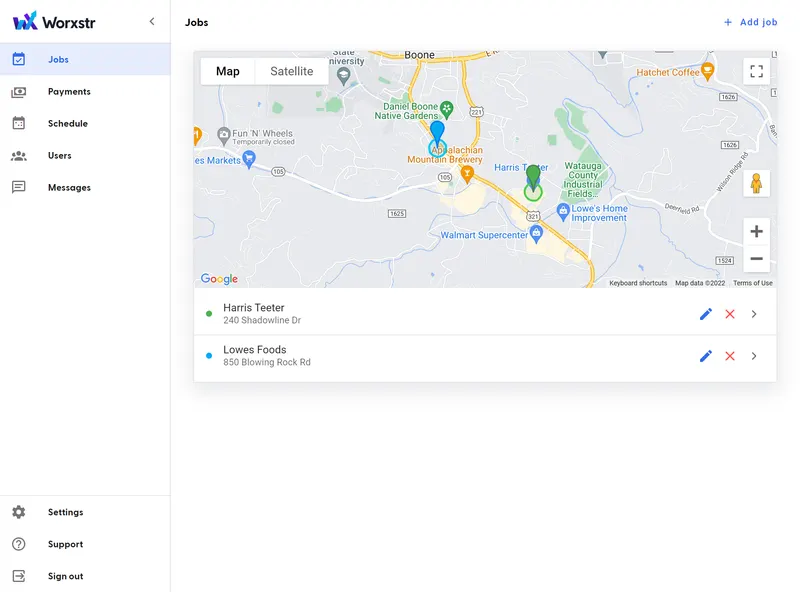Open the Payments menu item
The image size is (800, 592).
point(85,91)
